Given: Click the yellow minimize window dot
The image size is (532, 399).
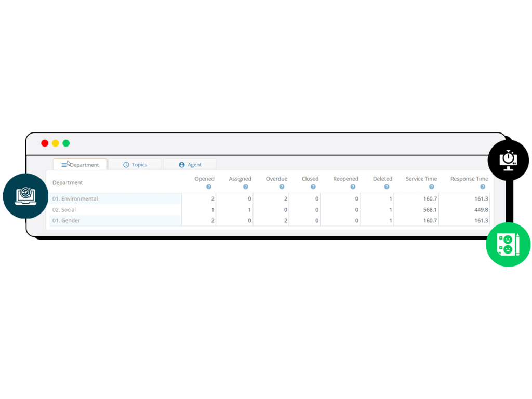Looking at the screenshot, I should [55, 143].
